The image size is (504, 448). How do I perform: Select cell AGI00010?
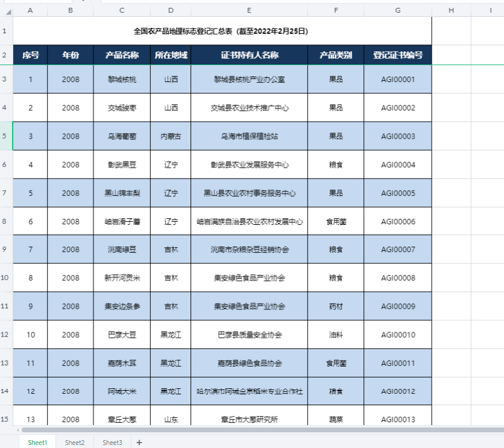click(398, 335)
